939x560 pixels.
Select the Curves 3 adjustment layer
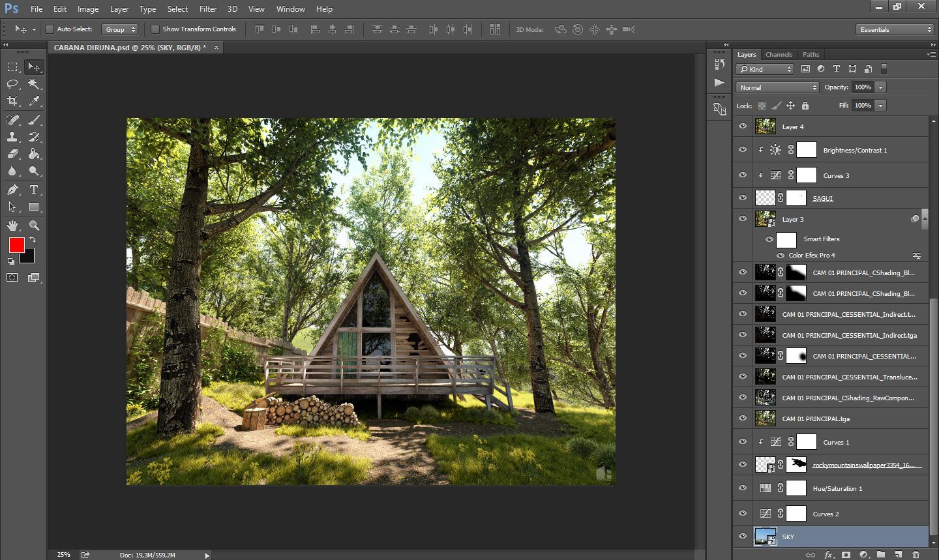click(836, 175)
